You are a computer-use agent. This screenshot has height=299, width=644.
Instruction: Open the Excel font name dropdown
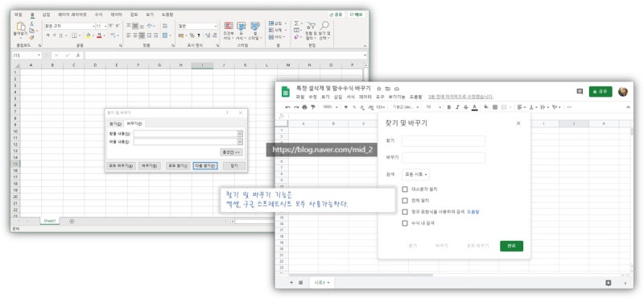click(93, 26)
